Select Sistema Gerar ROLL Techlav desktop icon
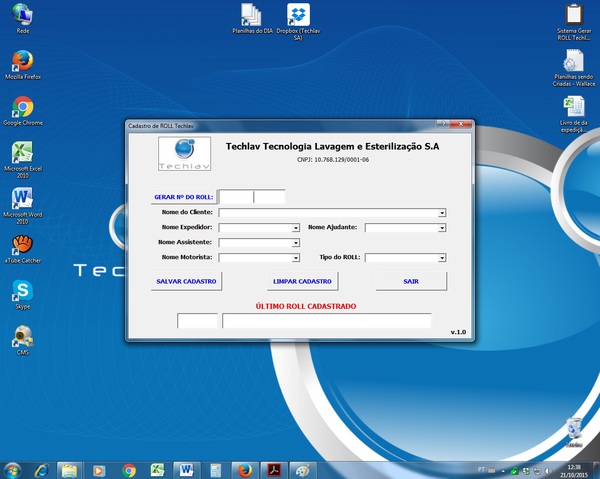 tap(574, 22)
